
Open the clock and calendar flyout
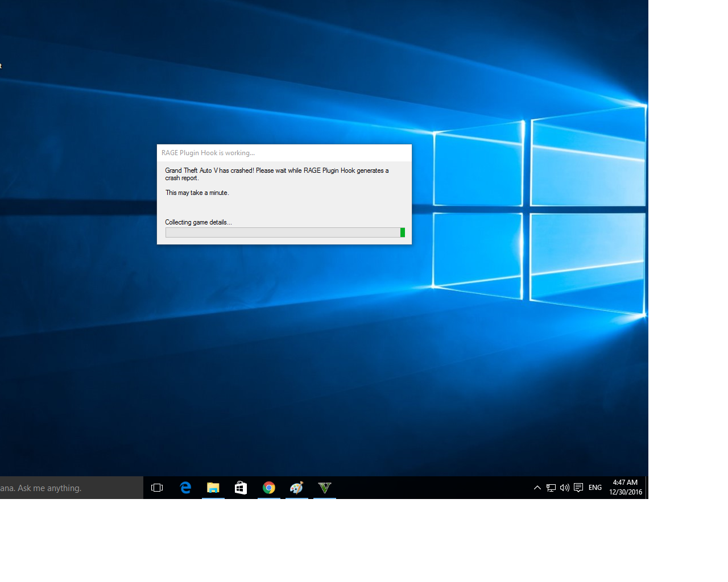(x=624, y=488)
